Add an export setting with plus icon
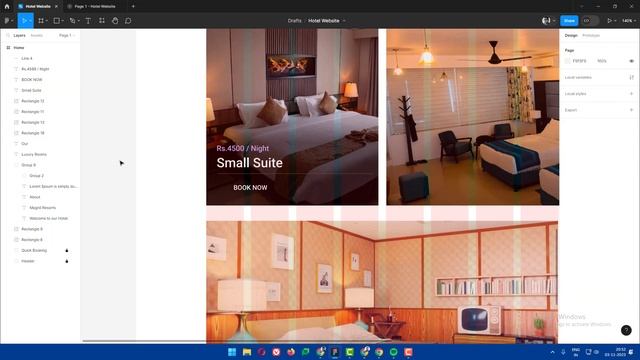The height and width of the screenshot is (360, 640). 631,110
